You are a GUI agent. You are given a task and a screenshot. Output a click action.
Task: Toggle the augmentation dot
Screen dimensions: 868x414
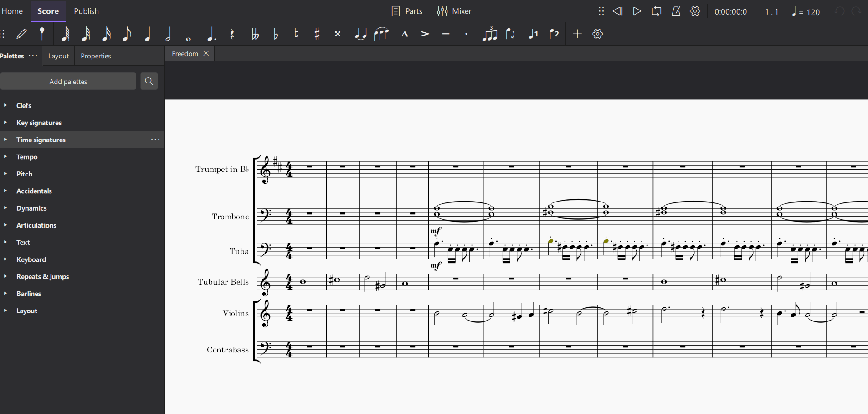211,34
